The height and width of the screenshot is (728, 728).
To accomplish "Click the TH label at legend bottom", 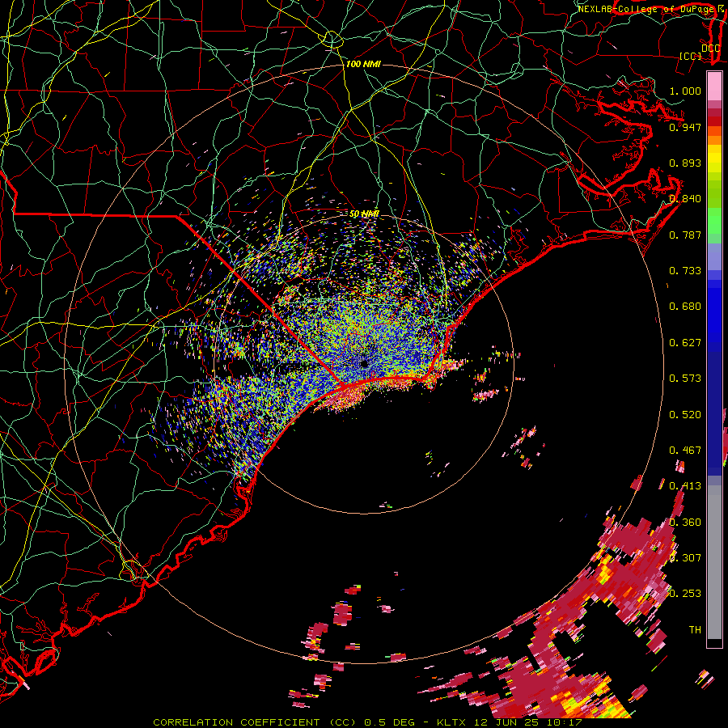I will coord(695,630).
